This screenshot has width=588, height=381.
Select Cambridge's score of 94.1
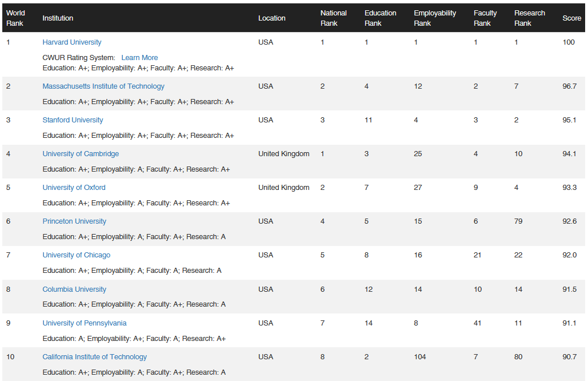tap(569, 153)
